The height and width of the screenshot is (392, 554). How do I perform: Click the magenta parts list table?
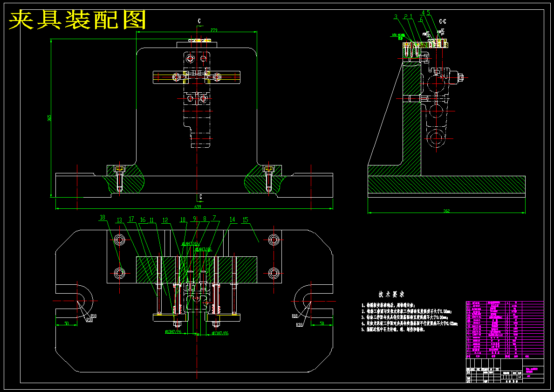click(505, 330)
